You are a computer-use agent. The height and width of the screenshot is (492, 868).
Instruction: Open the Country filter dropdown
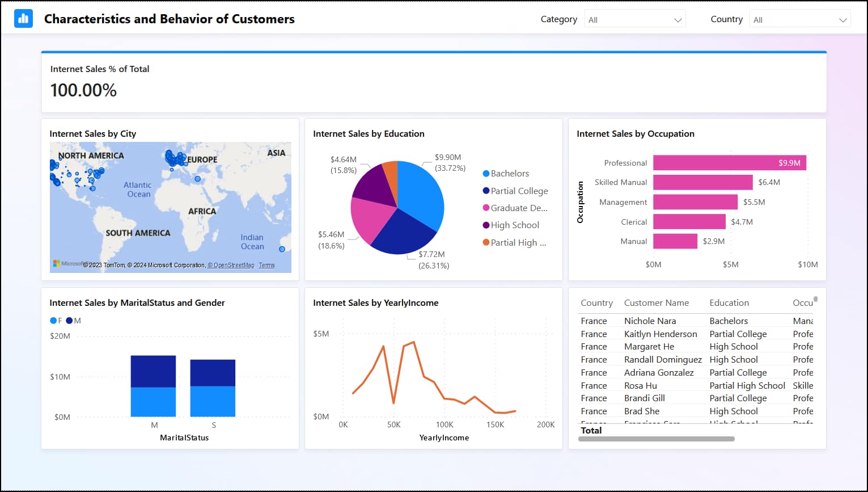click(x=799, y=18)
